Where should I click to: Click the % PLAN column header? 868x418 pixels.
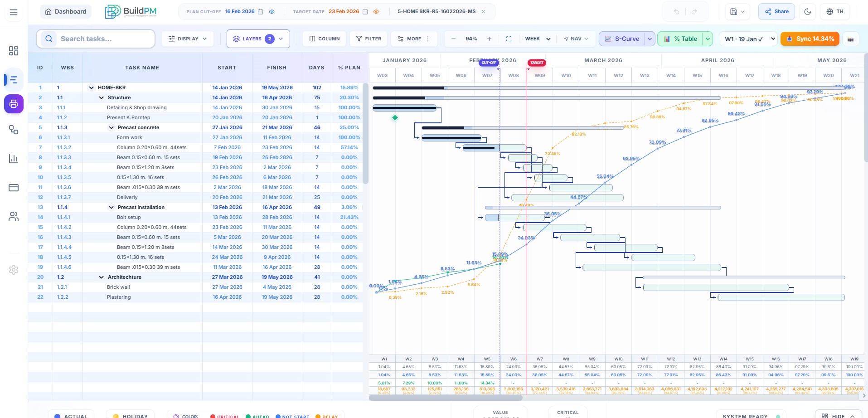click(349, 68)
